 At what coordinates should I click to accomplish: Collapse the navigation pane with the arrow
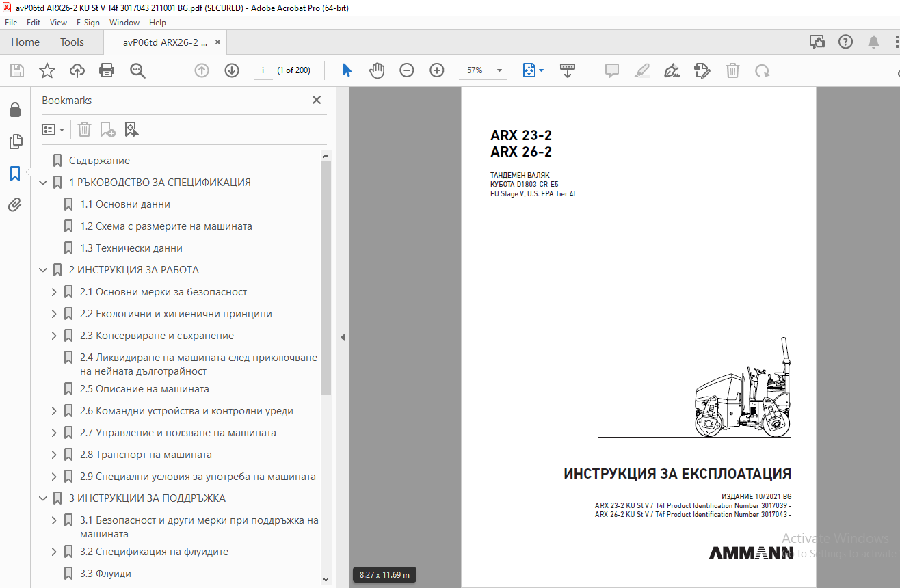[x=343, y=337]
